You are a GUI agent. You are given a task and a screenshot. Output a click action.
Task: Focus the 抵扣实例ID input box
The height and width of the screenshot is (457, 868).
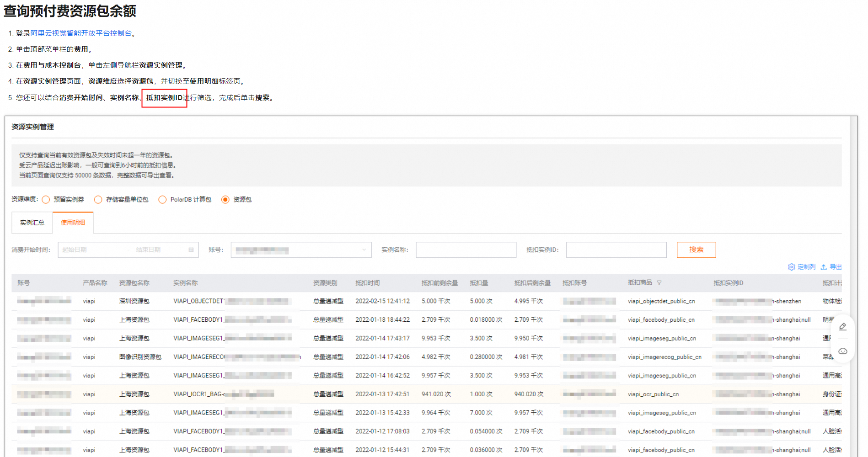click(x=616, y=250)
